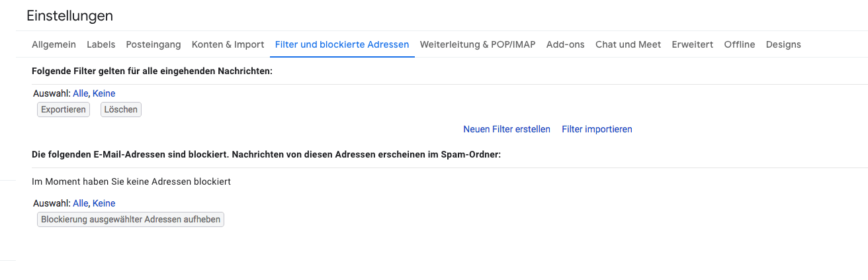Open the Offline settings tab
The width and height of the screenshot is (868, 280).
tap(739, 44)
